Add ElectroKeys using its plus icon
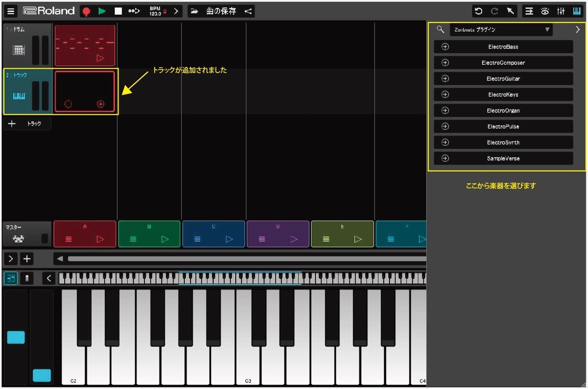The width and height of the screenshot is (588, 389). (x=445, y=95)
